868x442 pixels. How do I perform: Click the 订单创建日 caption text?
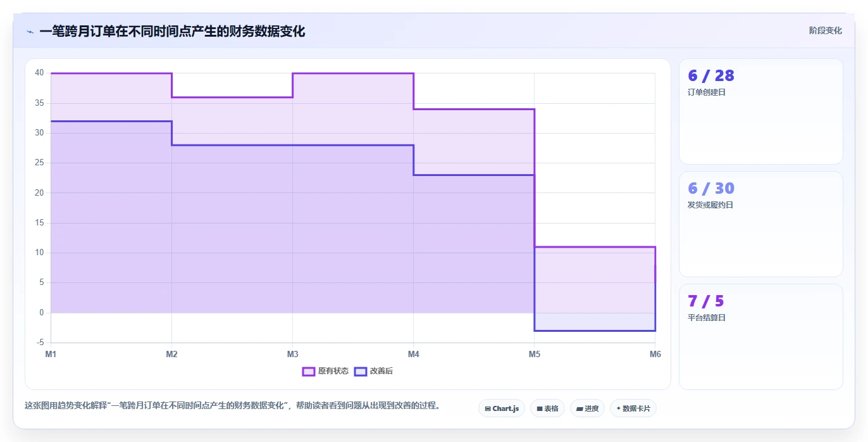pos(707,92)
